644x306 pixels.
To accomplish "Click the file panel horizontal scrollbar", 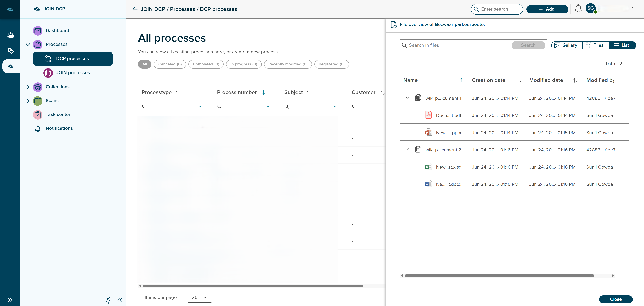I will 499,275.
